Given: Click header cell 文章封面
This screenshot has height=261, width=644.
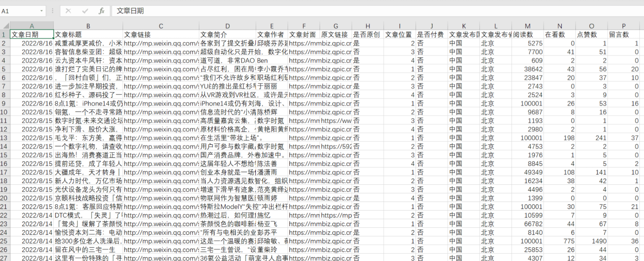Looking at the screenshot, I should pos(304,34).
